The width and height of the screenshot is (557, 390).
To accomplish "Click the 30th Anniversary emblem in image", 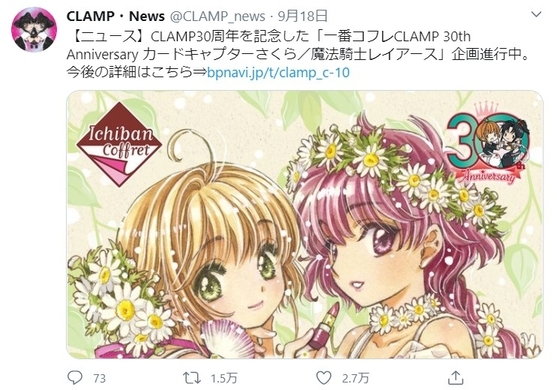I will 490,142.
